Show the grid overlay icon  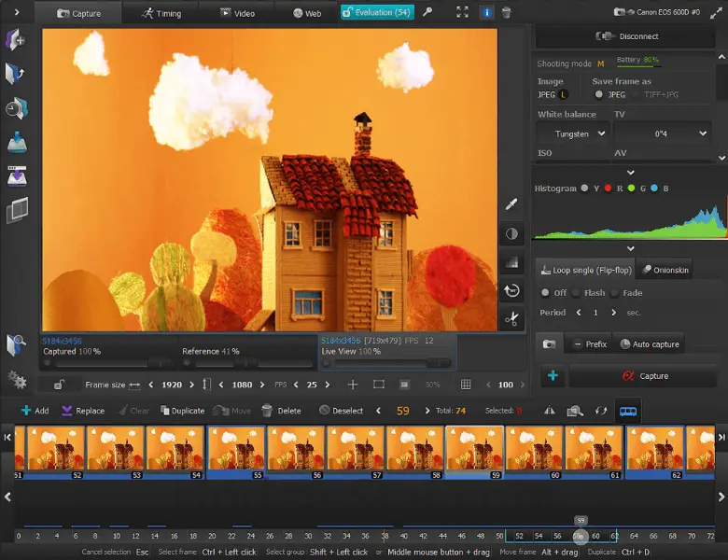[466, 385]
